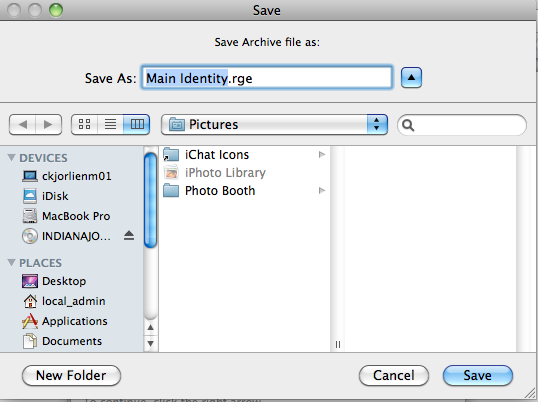
Task: Click the Desktop icon
Action: (x=30, y=281)
